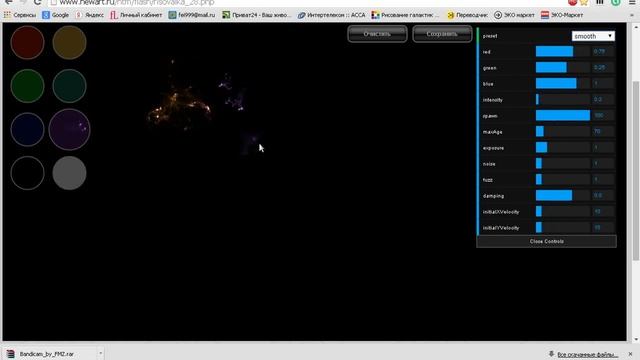This screenshot has height=360, width=640.
Task: Click the Сохранить button
Action: click(x=442, y=34)
